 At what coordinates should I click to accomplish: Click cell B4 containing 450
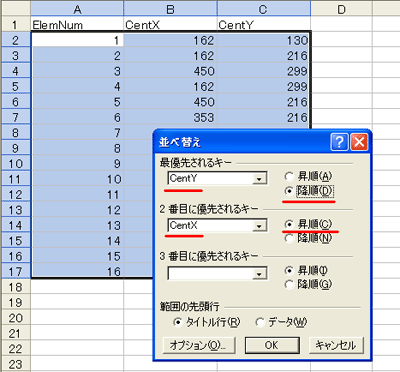[x=170, y=71]
